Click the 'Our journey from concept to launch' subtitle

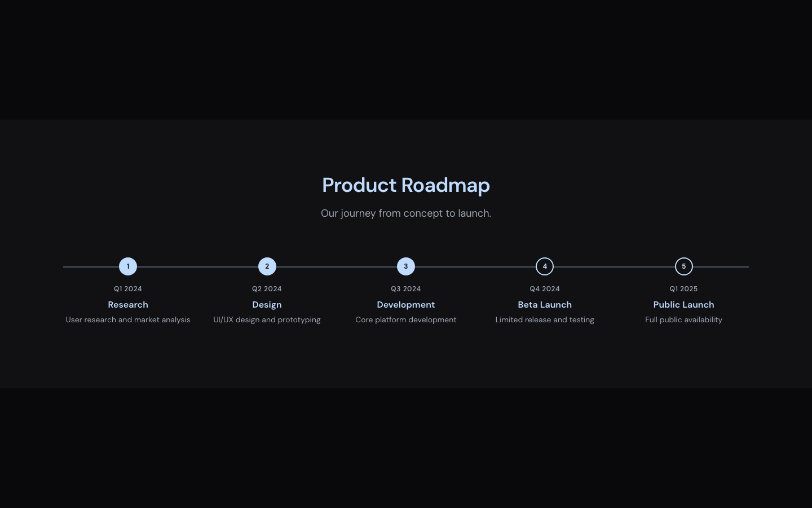click(x=406, y=213)
